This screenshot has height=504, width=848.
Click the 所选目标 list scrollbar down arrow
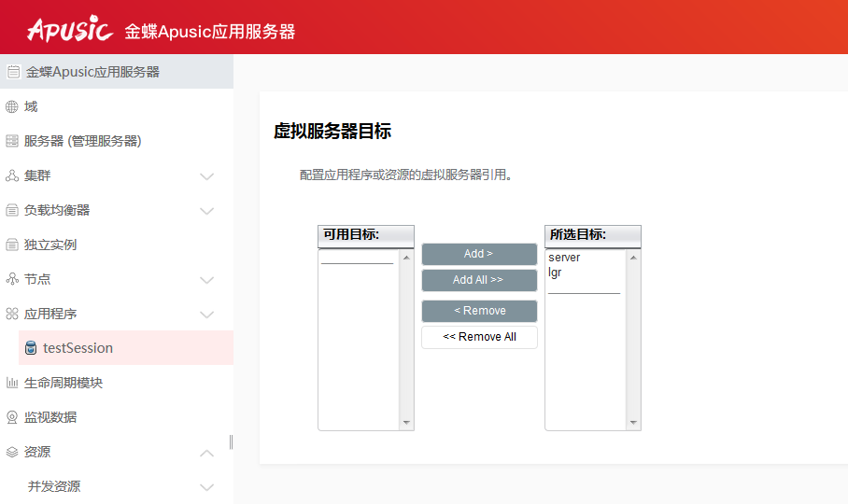pos(634,423)
